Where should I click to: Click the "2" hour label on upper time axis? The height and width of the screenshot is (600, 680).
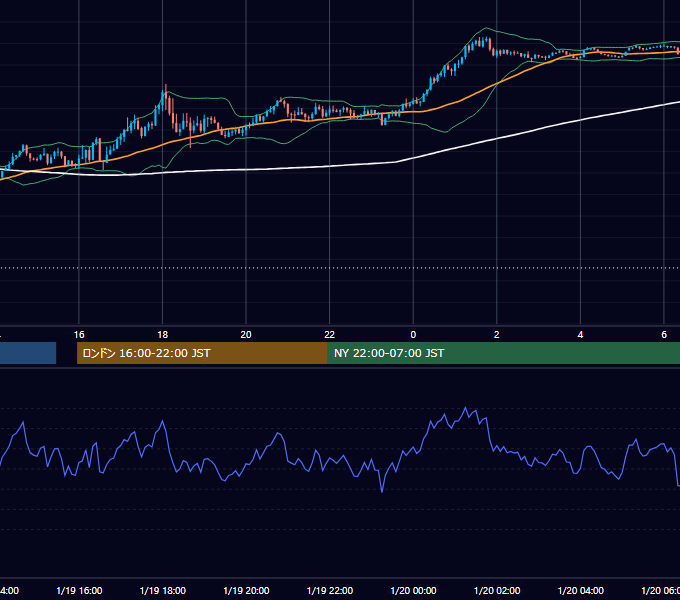pos(497,335)
